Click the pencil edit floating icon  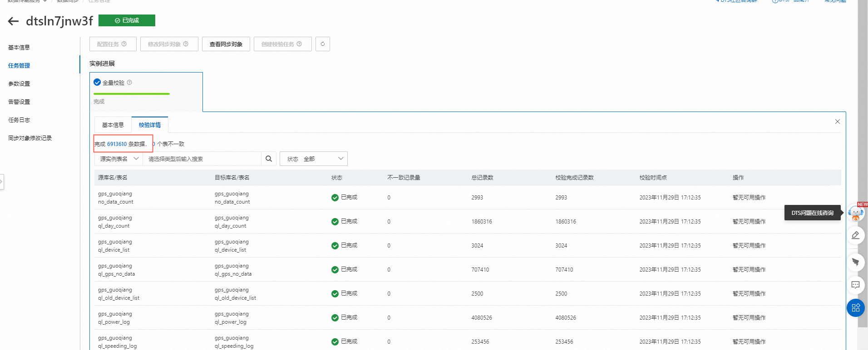(856, 235)
